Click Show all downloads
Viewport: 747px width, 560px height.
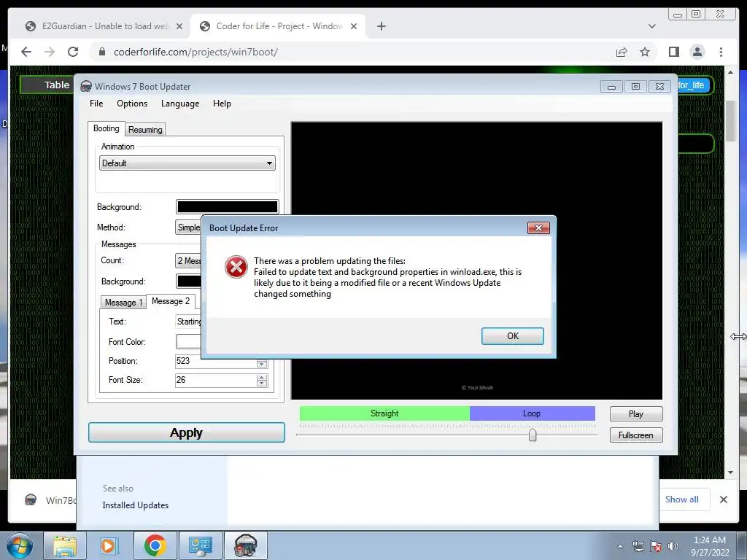click(682, 499)
